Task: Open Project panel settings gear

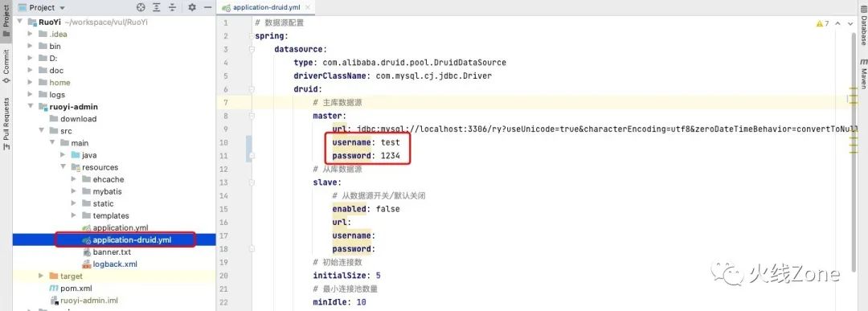Action: [192, 8]
